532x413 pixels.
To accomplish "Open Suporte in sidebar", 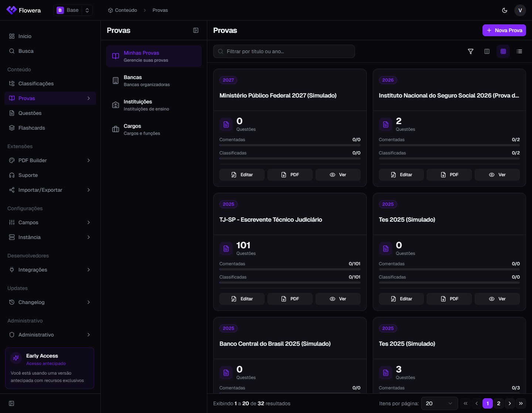I will coord(50,175).
